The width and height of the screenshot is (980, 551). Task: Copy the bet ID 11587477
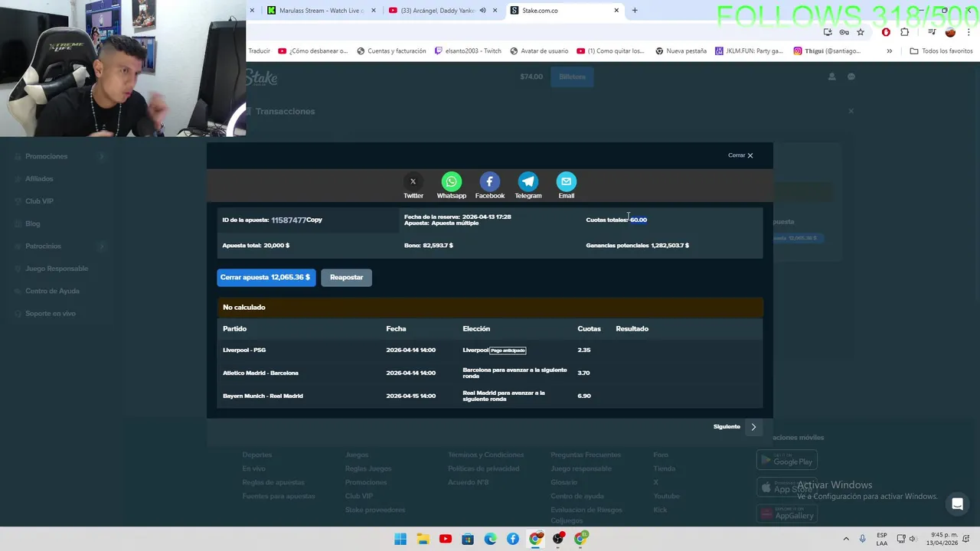pos(314,220)
